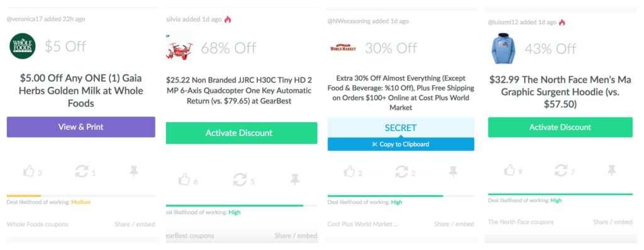Image resolution: width=644 pixels, height=250 pixels.
Task: Open the Whole Foods coupons link
Action: (37, 224)
